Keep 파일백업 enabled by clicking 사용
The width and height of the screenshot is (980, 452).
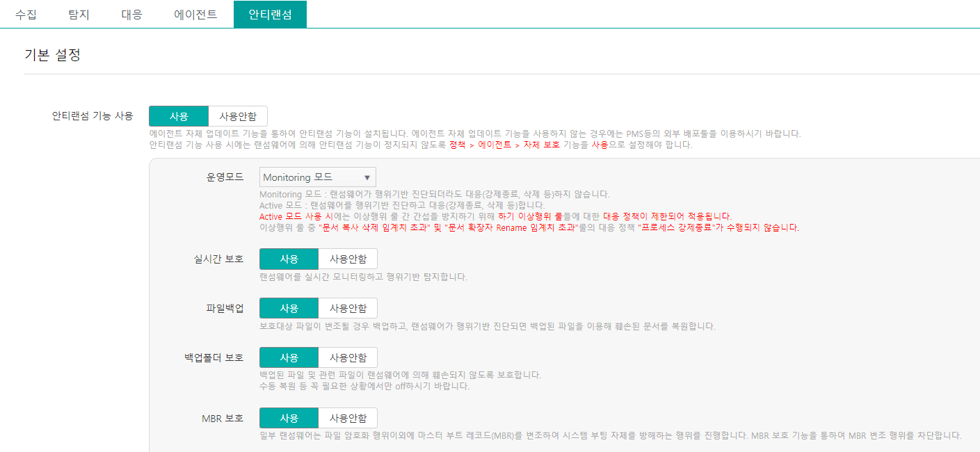(288, 307)
